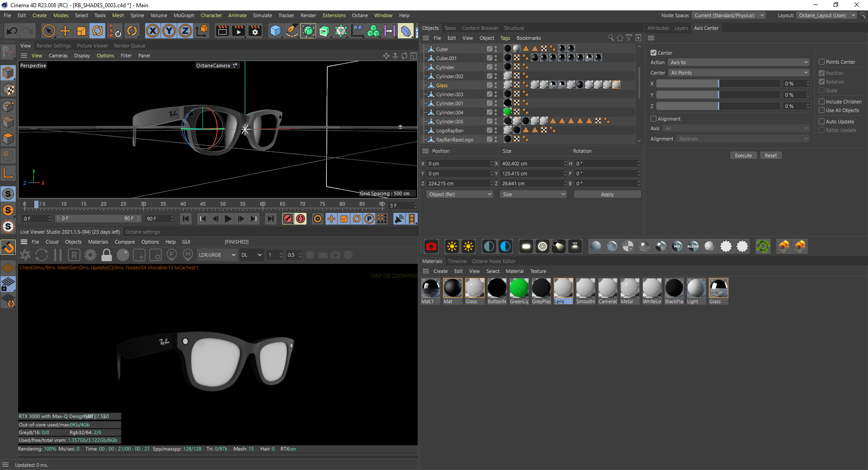Open the Size mode dropdown

point(533,194)
